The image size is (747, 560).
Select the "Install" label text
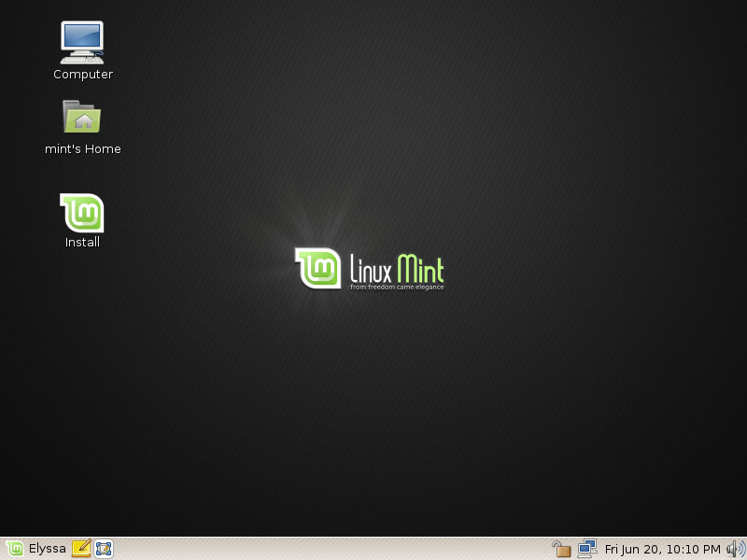point(82,243)
